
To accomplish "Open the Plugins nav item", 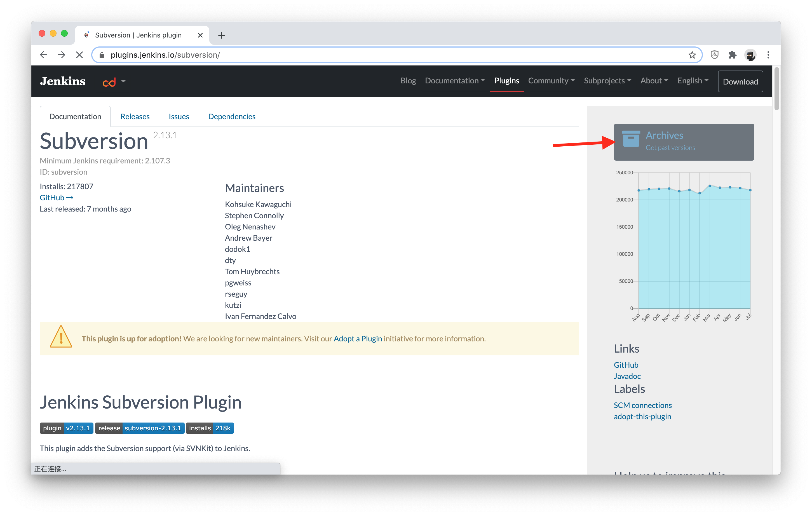I will [x=506, y=81].
